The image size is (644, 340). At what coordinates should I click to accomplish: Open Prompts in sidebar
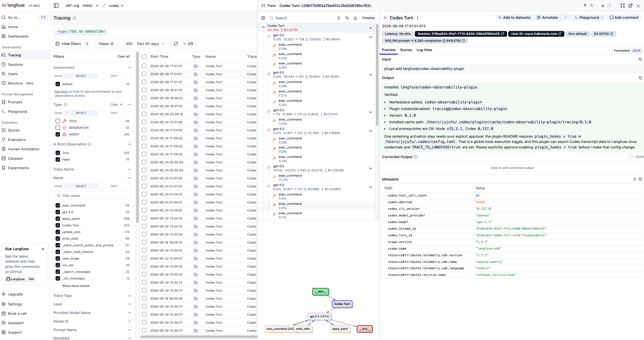[x=15, y=102]
